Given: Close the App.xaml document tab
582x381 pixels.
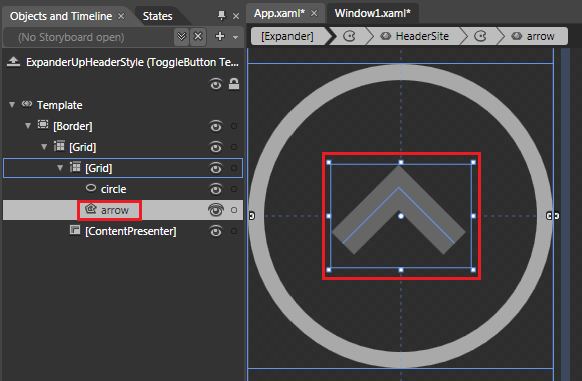Looking at the screenshot, I should tap(314, 13).
